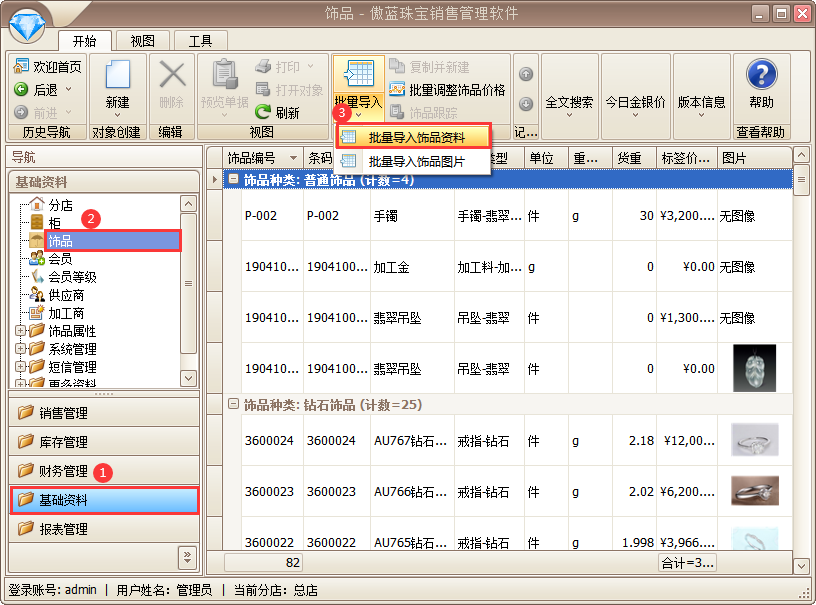Open the 今日金银价 dropdown

click(x=635, y=97)
